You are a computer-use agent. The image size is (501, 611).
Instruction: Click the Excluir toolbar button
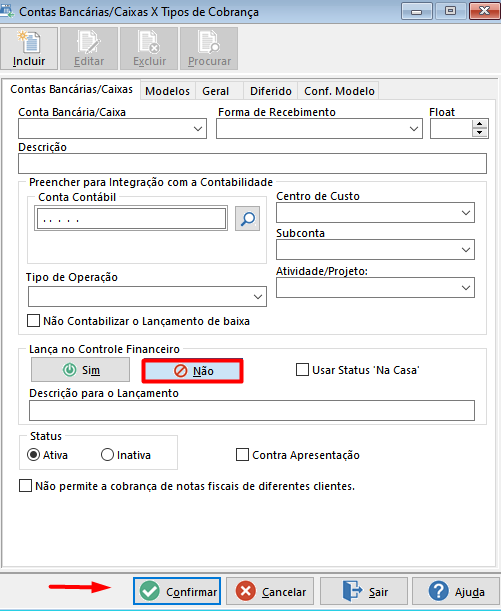click(149, 48)
